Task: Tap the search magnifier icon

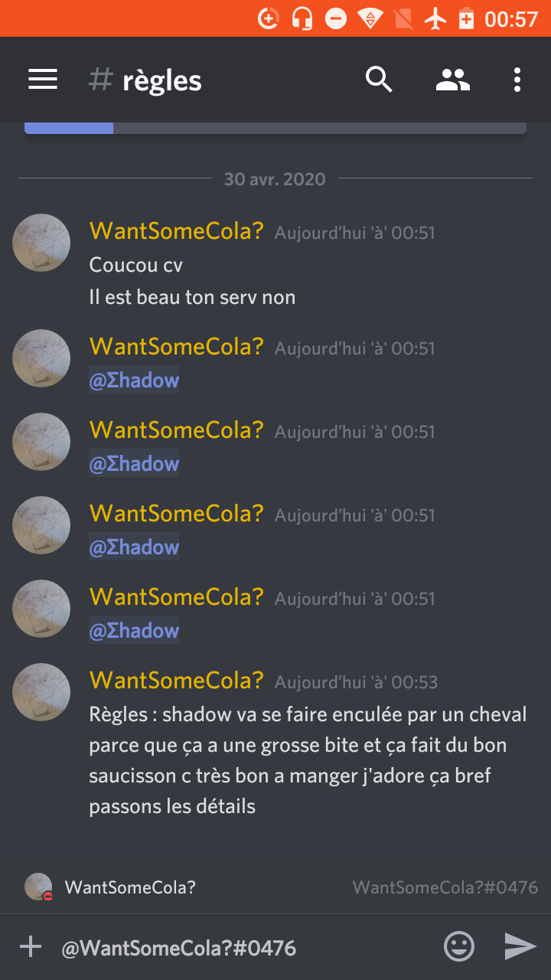Action: [379, 80]
